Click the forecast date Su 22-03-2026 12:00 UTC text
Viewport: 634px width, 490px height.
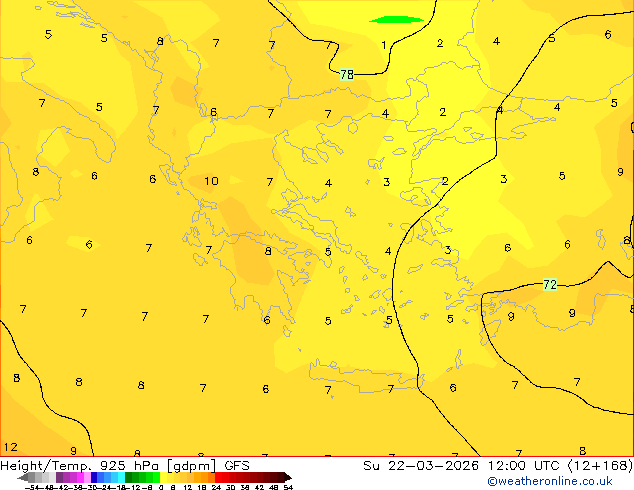coord(463,466)
